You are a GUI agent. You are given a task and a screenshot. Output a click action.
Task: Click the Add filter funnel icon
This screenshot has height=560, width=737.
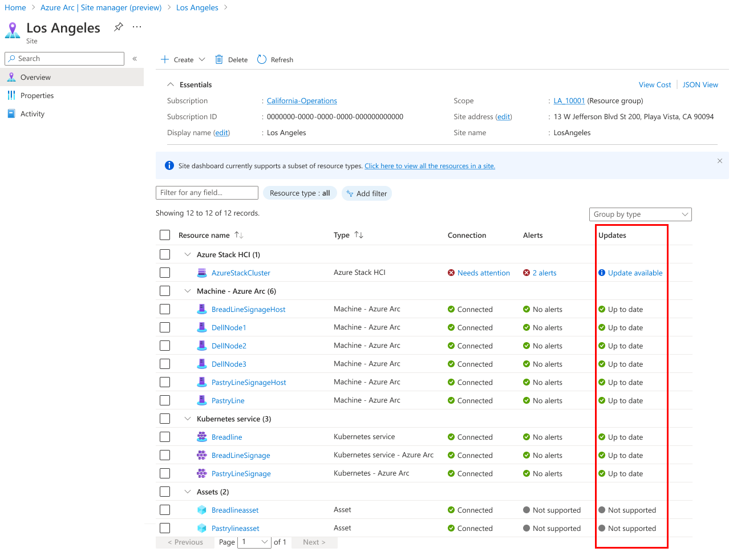coord(350,194)
